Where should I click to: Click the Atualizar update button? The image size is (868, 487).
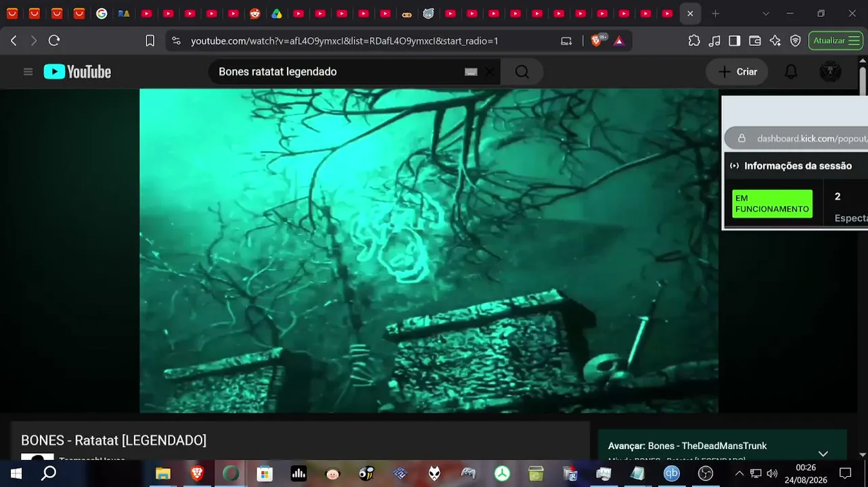pos(829,41)
